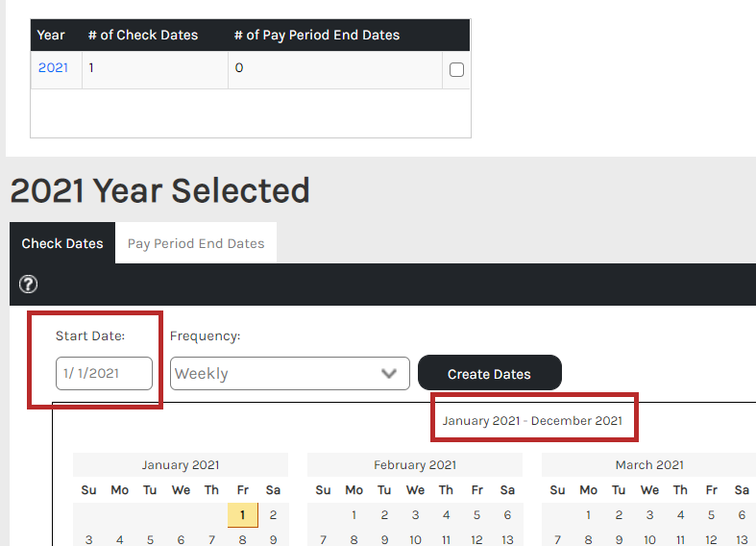Select March 3 in the calendar
Viewport: 756px width, 546px height.
(x=649, y=515)
